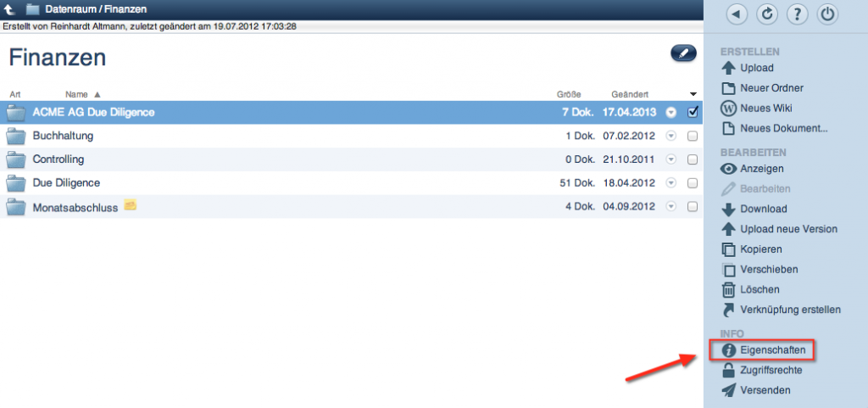
Task: Click Eigenschaften in the INFO section
Action: pos(771,349)
